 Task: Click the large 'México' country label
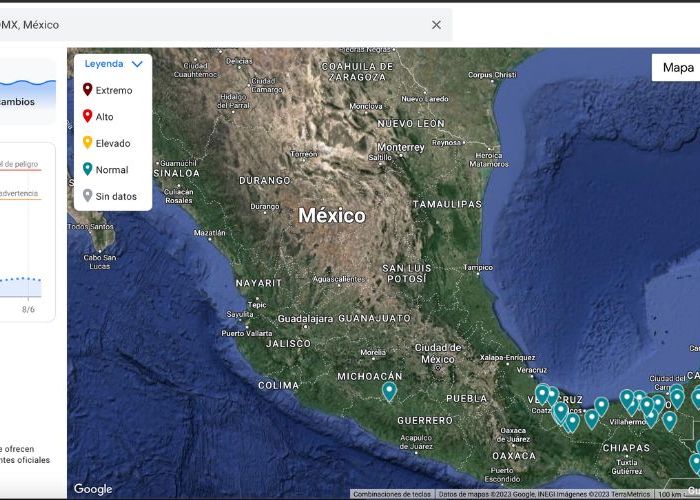pyautogui.click(x=332, y=216)
